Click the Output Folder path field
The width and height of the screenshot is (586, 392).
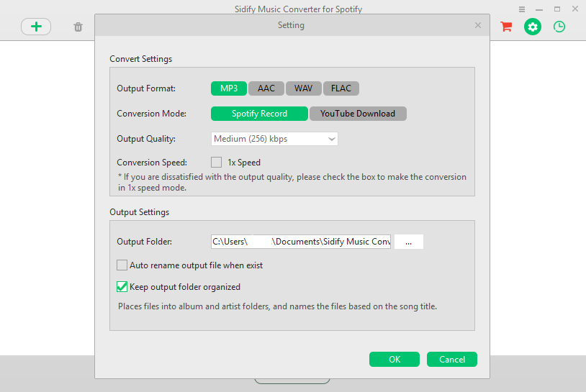pos(301,242)
